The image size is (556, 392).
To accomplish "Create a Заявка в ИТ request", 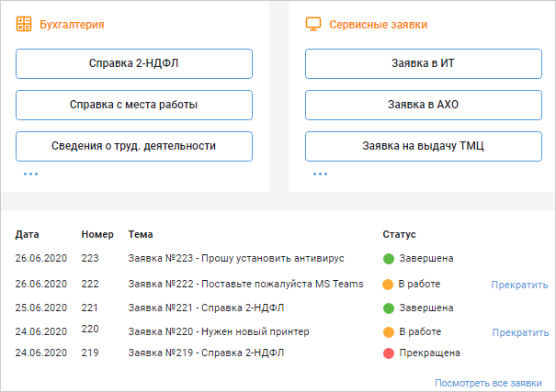I will [424, 63].
